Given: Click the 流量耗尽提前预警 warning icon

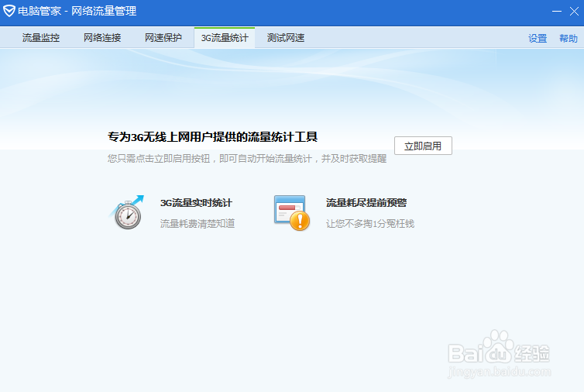Looking at the screenshot, I should (x=292, y=213).
